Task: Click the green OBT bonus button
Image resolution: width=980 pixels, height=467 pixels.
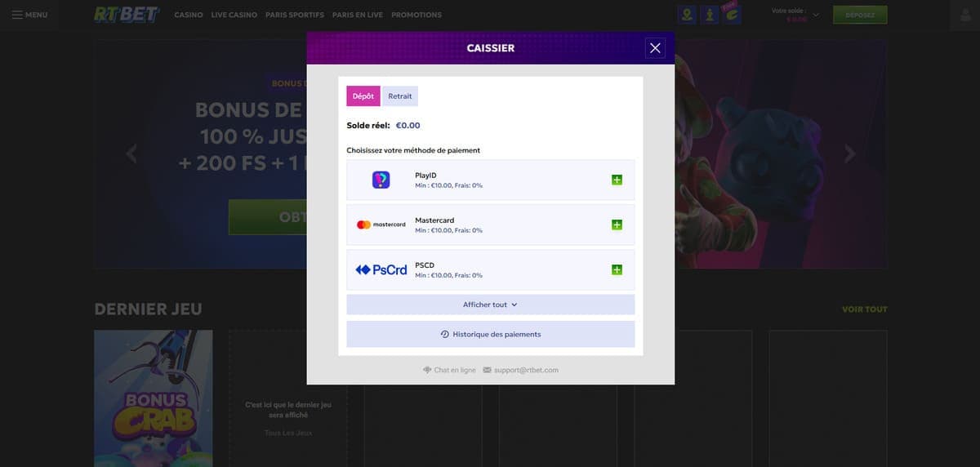Action: 268,217
